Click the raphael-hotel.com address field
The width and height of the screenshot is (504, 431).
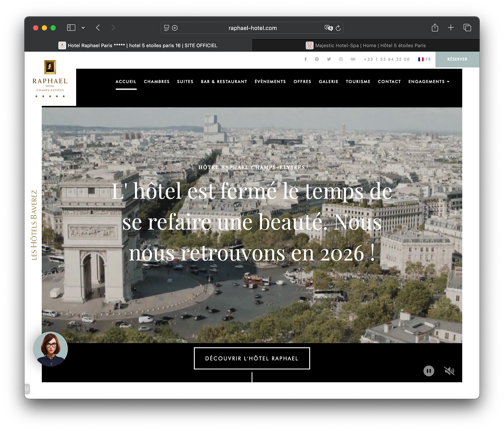[x=252, y=28]
